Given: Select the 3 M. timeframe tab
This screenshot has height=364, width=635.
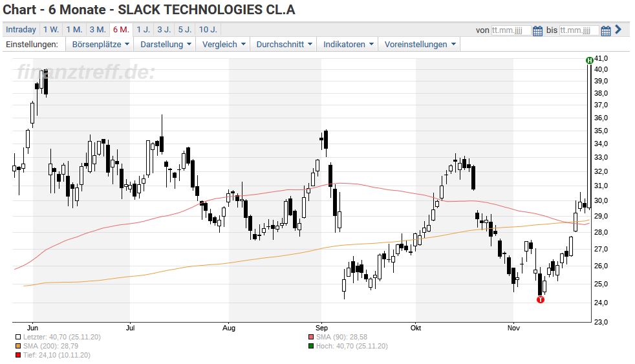Looking at the screenshot, I should click(98, 30).
